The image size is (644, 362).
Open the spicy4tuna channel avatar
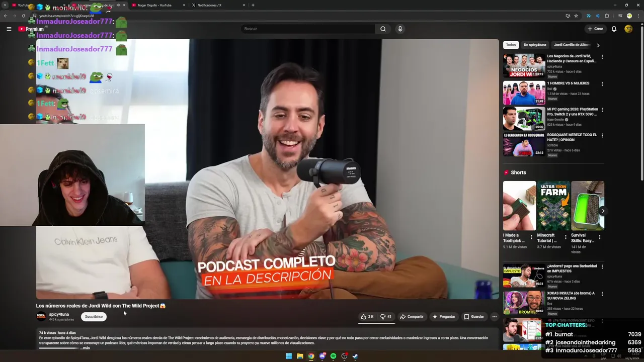point(41,317)
